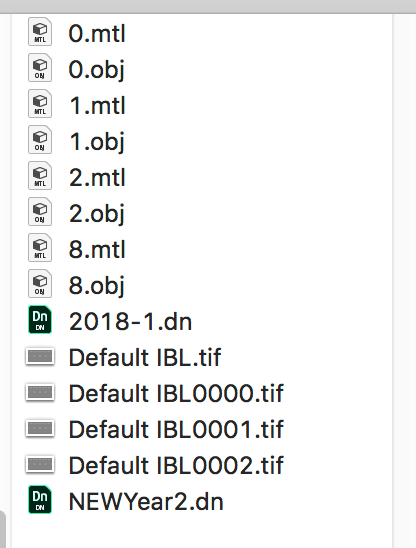The image size is (416, 548).
Task: Click the 0.mtl file icon
Action: click(40, 32)
